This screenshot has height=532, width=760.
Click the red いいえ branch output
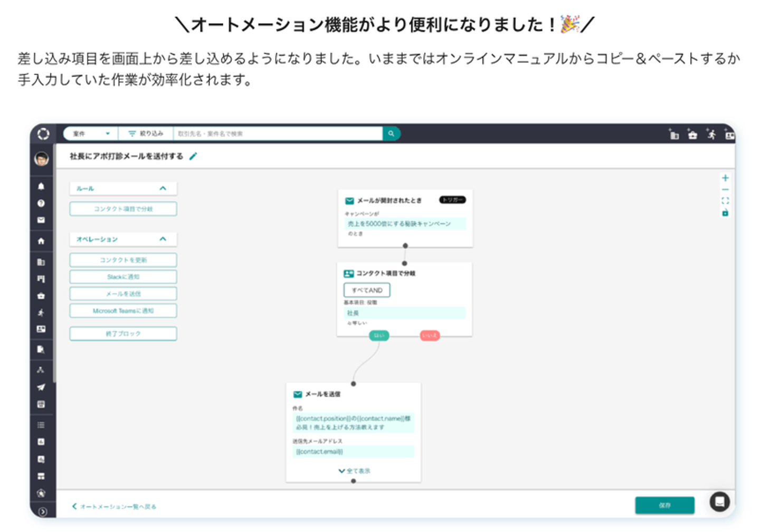430,335
